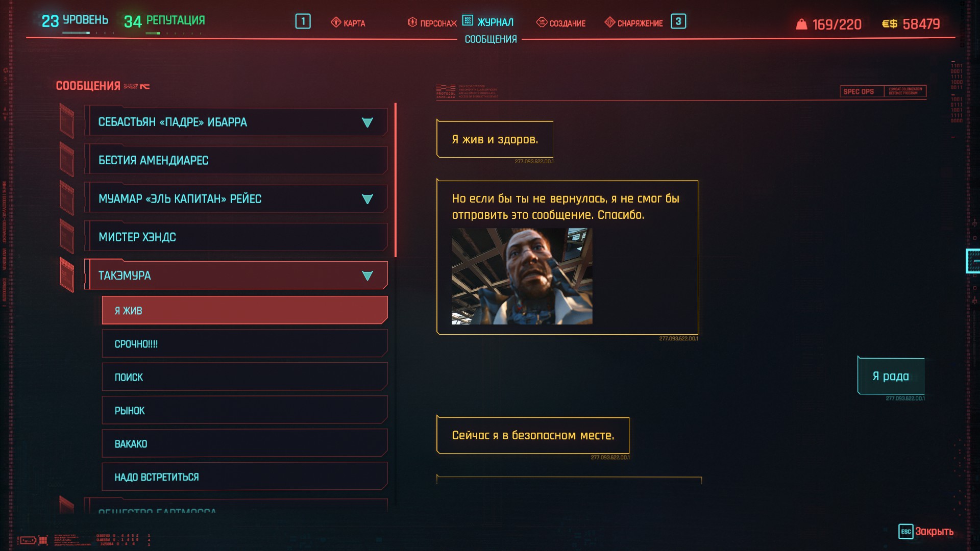Screen dimensions: 980x551
Task: Select the Надо встретиться thread
Action: tap(245, 477)
